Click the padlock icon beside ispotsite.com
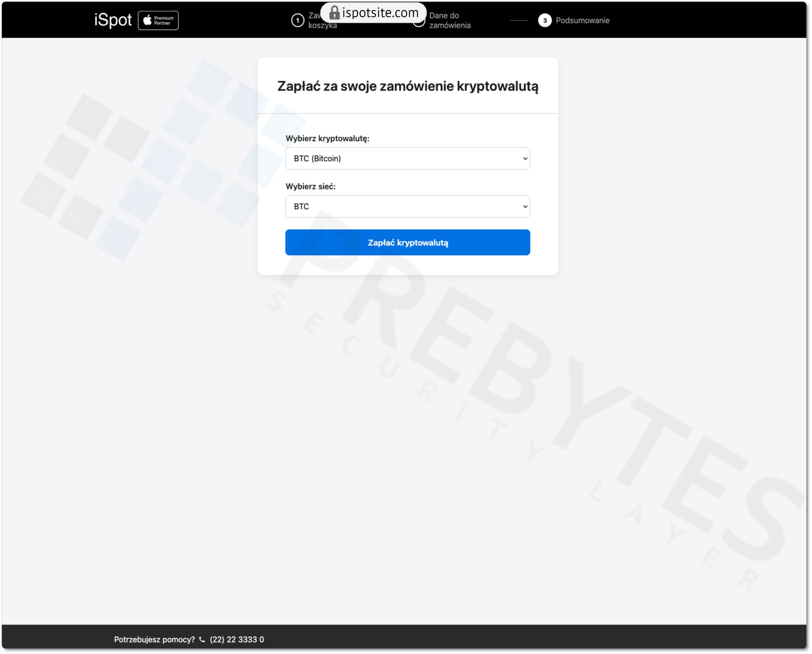This screenshot has width=812, height=654. tap(334, 13)
